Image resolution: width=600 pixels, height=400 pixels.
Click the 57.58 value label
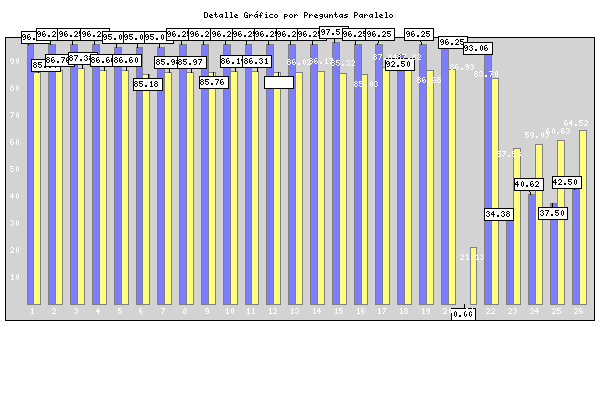[509, 154]
